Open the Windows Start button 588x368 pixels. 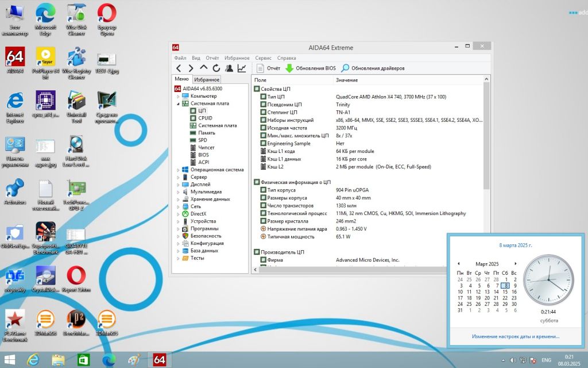tap(9, 360)
